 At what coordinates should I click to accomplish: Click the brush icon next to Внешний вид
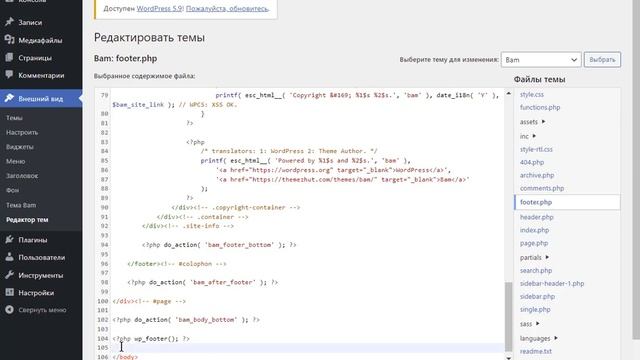click(9, 98)
